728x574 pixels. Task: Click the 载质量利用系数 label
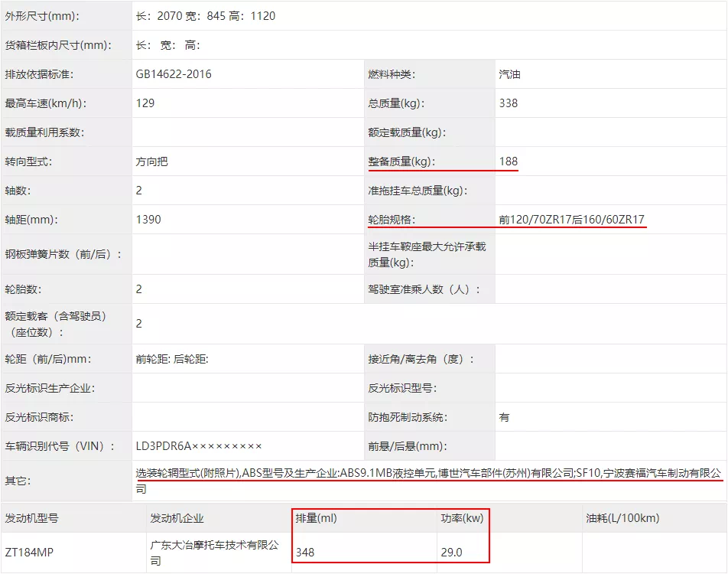44,133
